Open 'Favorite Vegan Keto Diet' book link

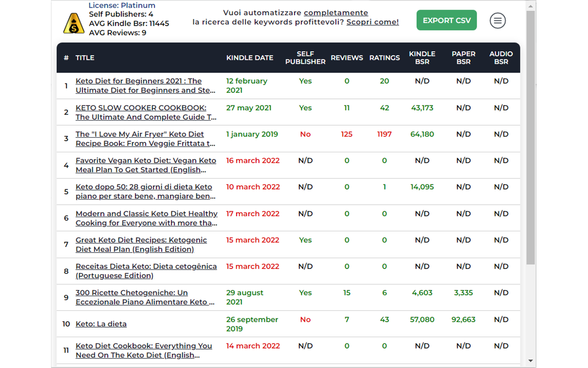[x=146, y=165]
